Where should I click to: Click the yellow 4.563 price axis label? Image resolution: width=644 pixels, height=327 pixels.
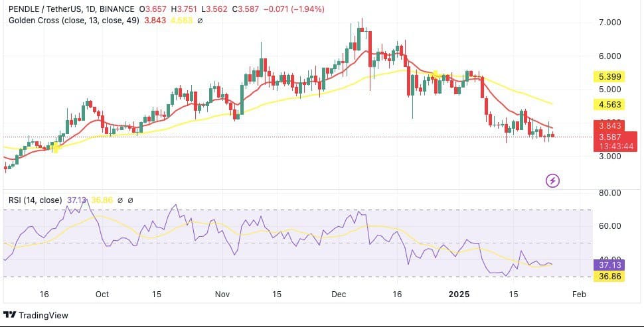coord(609,104)
